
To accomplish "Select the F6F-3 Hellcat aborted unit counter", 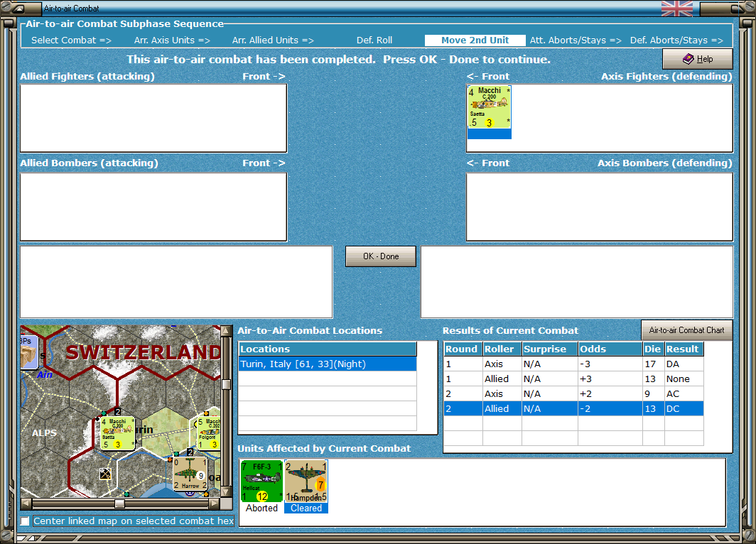I will pos(261,481).
